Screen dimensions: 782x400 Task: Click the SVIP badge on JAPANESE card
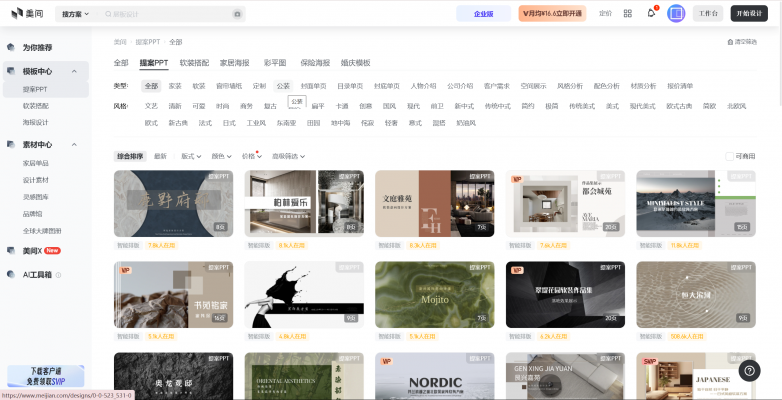coord(650,361)
